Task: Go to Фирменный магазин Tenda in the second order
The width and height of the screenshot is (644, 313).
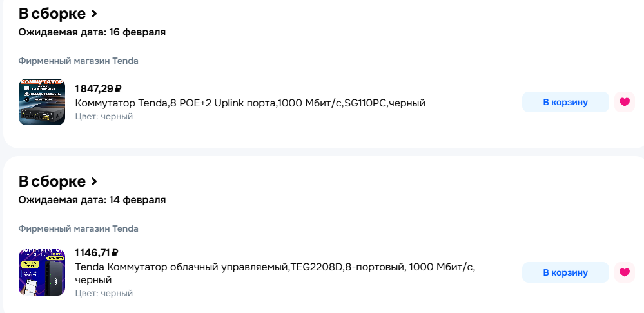Action: point(78,229)
